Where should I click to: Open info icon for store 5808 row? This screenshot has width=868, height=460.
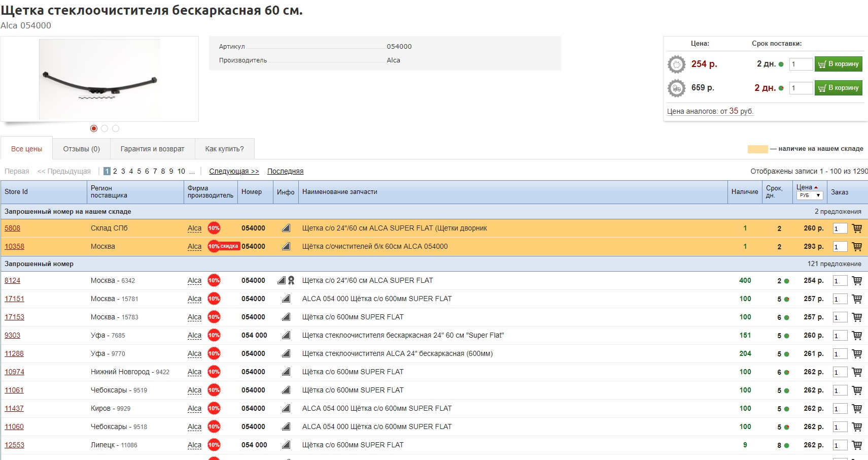click(x=286, y=228)
